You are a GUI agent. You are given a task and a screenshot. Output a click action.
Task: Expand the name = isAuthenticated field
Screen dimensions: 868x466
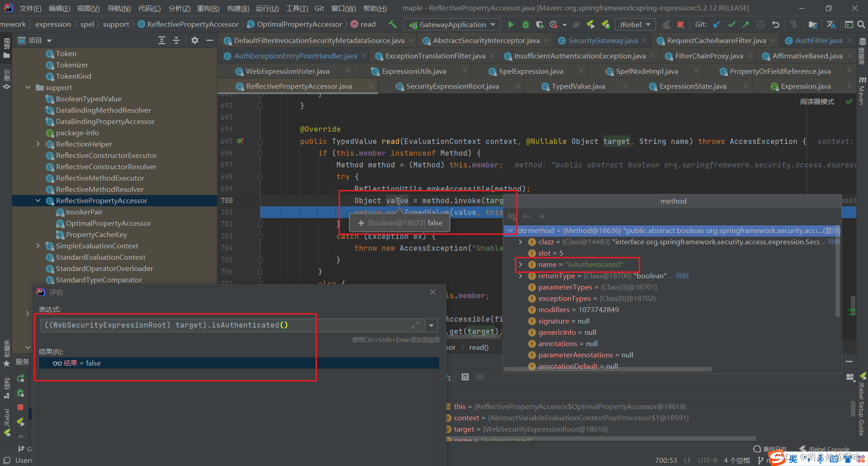click(x=520, y=265)
